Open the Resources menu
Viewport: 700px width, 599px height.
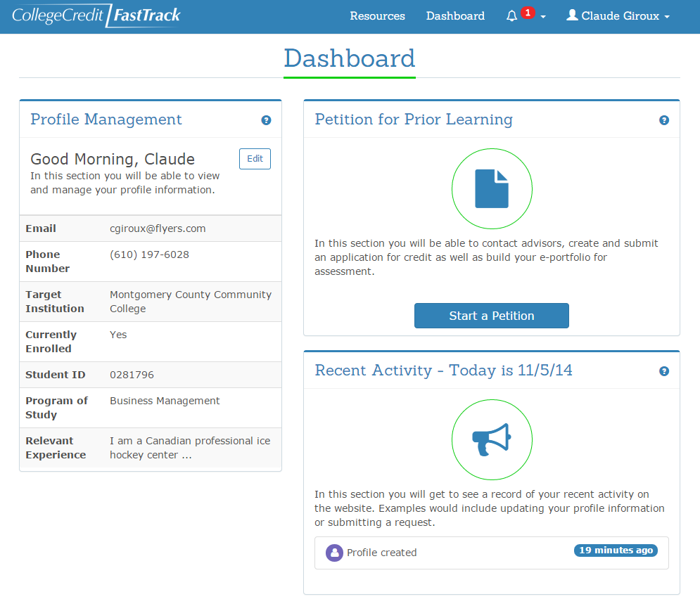pyautogui.click(x=377, y=15)
